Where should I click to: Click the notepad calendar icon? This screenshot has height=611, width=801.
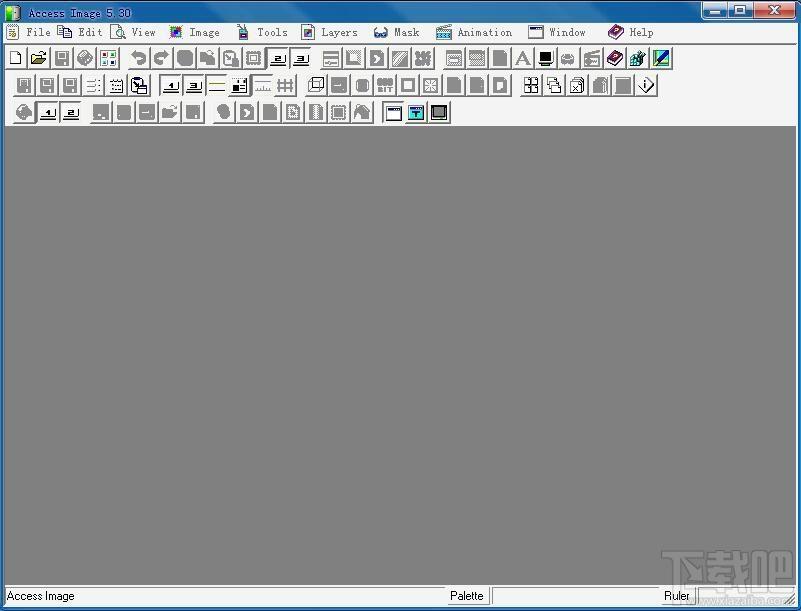(116, 85)
